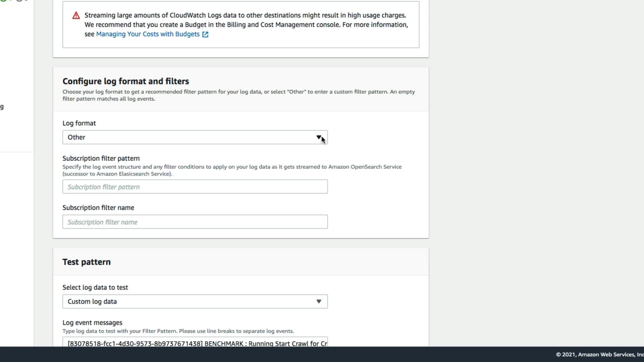Click the Log format dropdown arrow

pyautogui.click(x=319, y=137)
